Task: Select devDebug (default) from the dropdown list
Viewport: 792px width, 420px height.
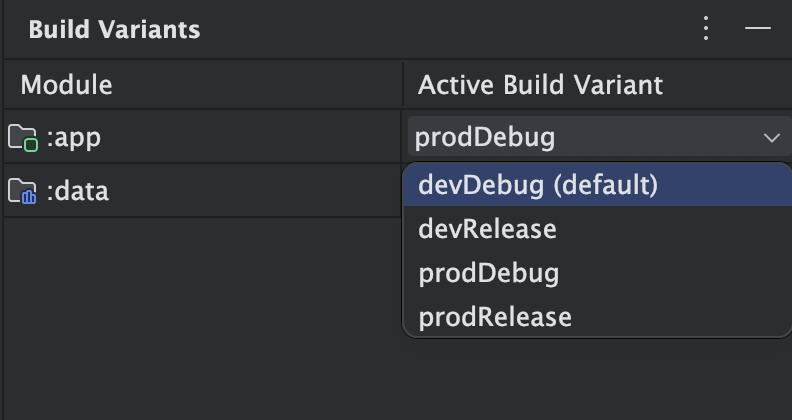Action: tap(598, 185)
